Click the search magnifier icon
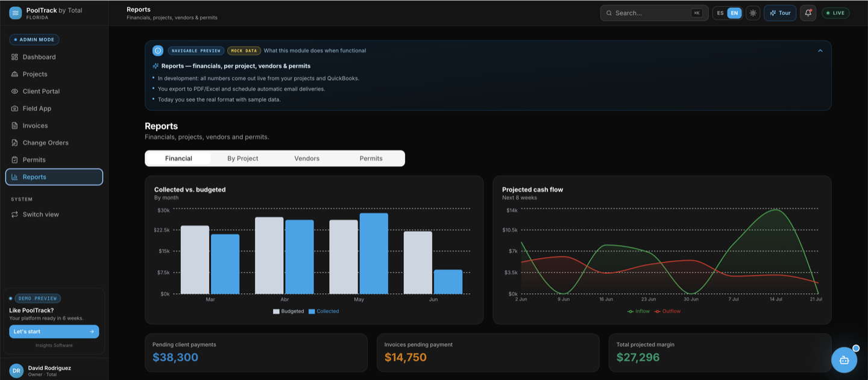This screenshot has width=868, height=380. tap(609, 13)
